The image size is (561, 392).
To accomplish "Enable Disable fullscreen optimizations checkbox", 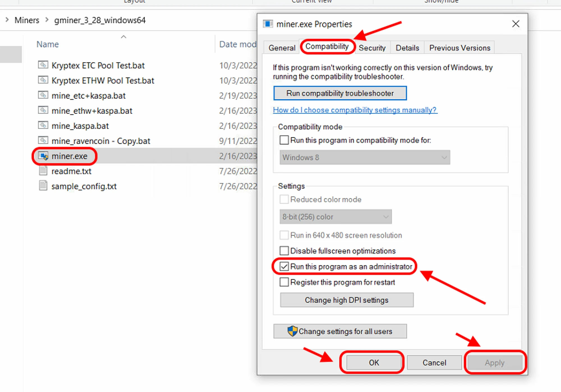I will point(284,250).
